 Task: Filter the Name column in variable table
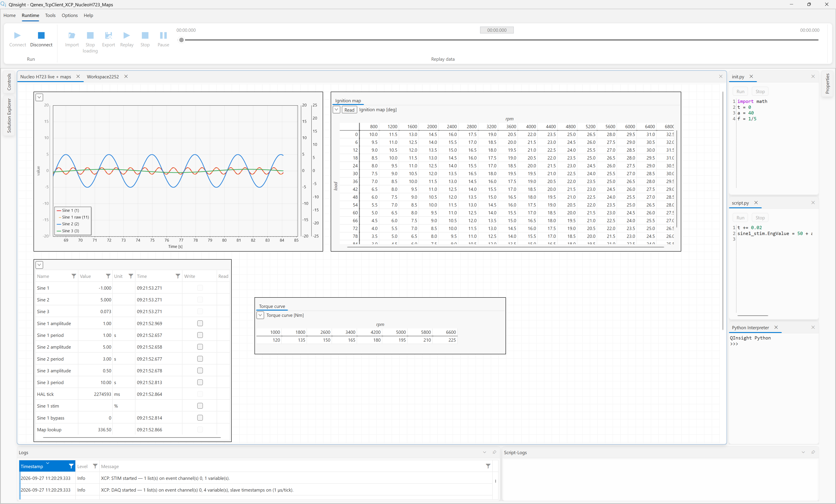tap(74, 276)
